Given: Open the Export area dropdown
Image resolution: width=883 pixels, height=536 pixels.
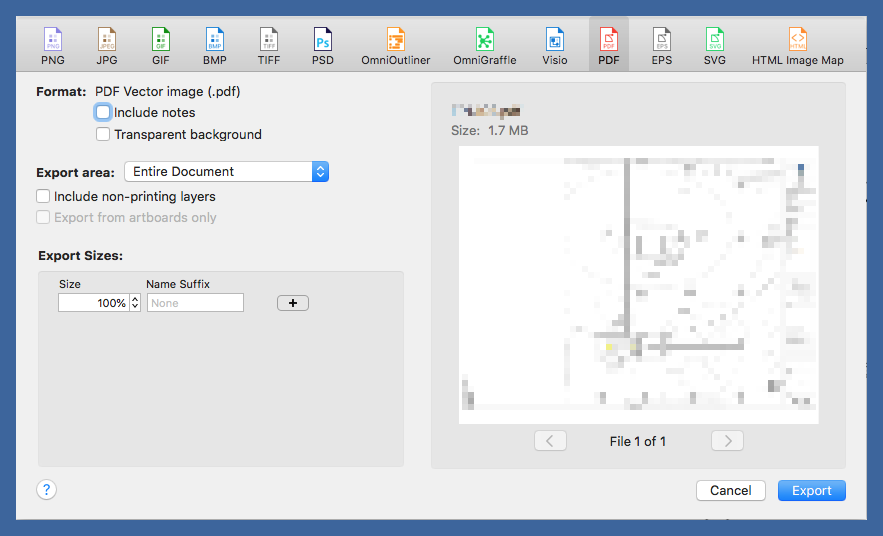Looking at the screenshot, I should tap(226, 172).
